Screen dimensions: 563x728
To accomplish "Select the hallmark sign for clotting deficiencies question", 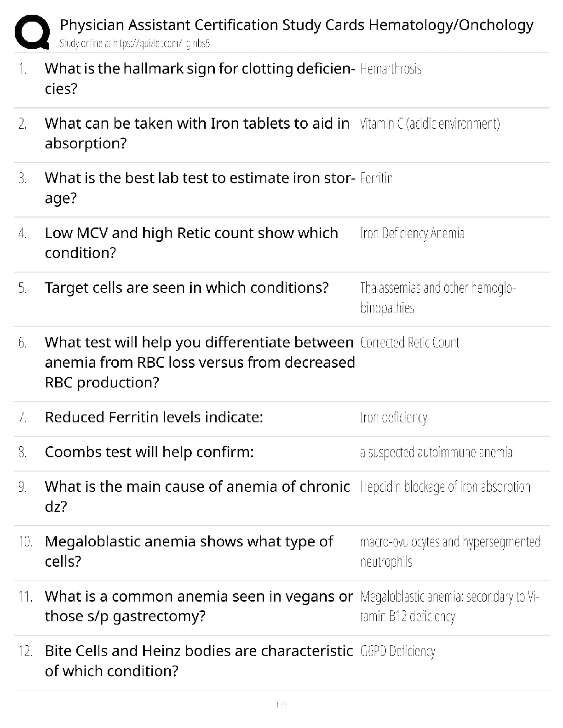I will click(x=199, y=79).
